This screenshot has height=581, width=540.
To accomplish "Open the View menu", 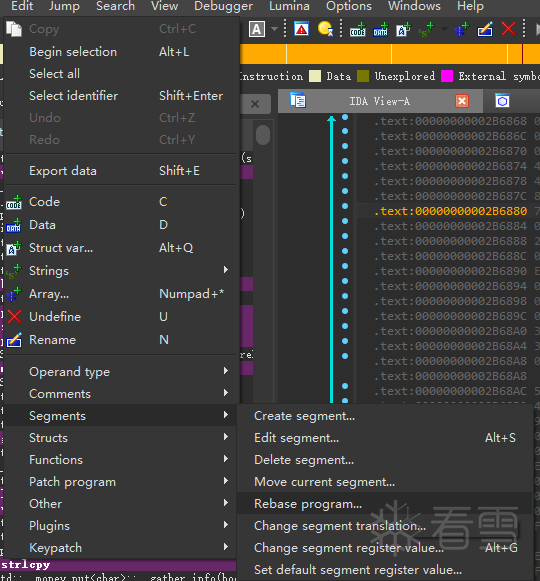I will click(x=165, y=6).
